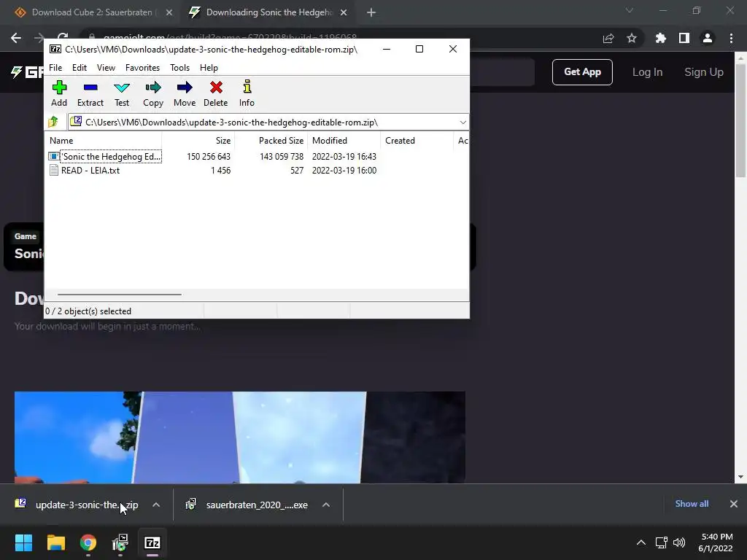Click the Move toolbar icon
The width and height of the screenshot is (747, 560).
pos(185,93)
